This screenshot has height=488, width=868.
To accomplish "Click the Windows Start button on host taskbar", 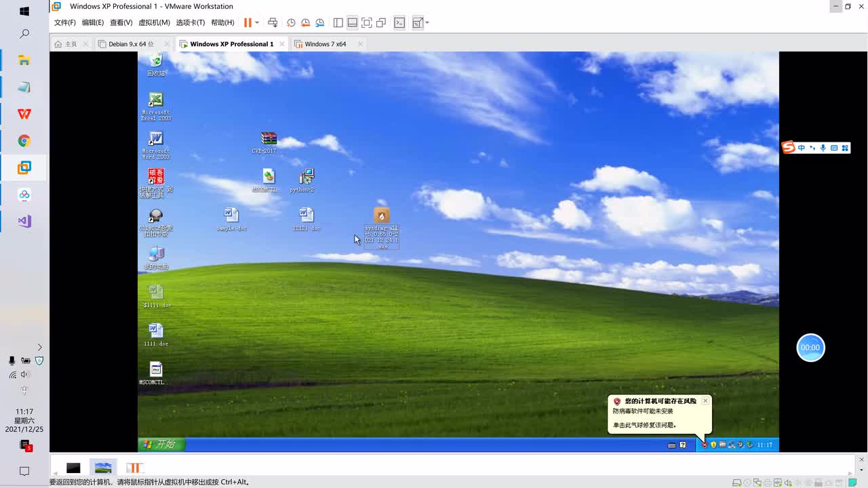I will (24, 12).
